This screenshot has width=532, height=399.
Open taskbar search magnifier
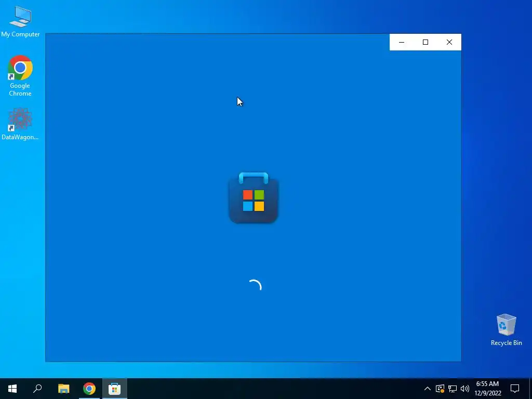click(37, 389)
